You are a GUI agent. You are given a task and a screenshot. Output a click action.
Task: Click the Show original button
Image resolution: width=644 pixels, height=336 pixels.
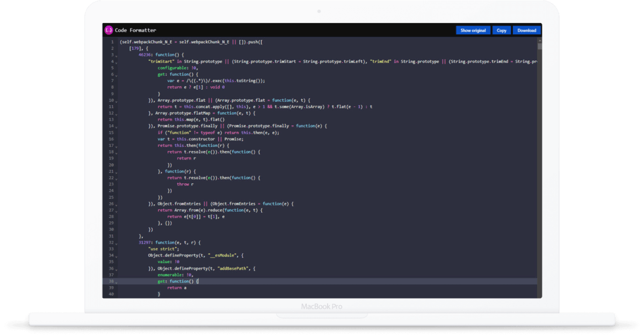pyautogui.click(x=473, y=31)
